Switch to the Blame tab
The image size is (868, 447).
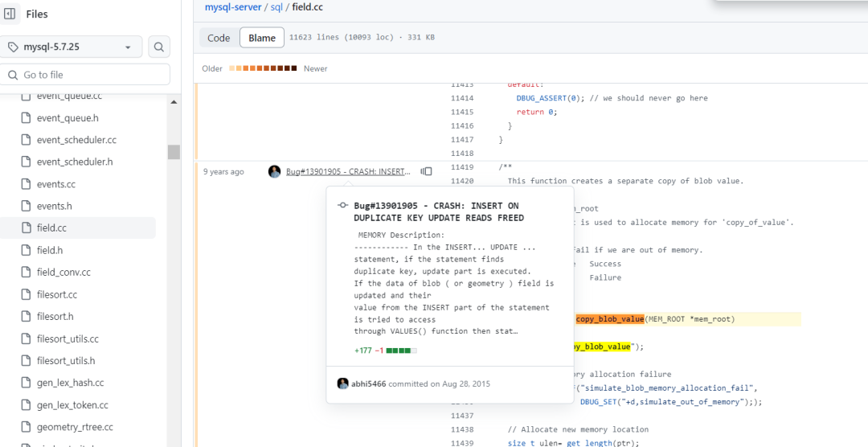click(x=262, y=38)
